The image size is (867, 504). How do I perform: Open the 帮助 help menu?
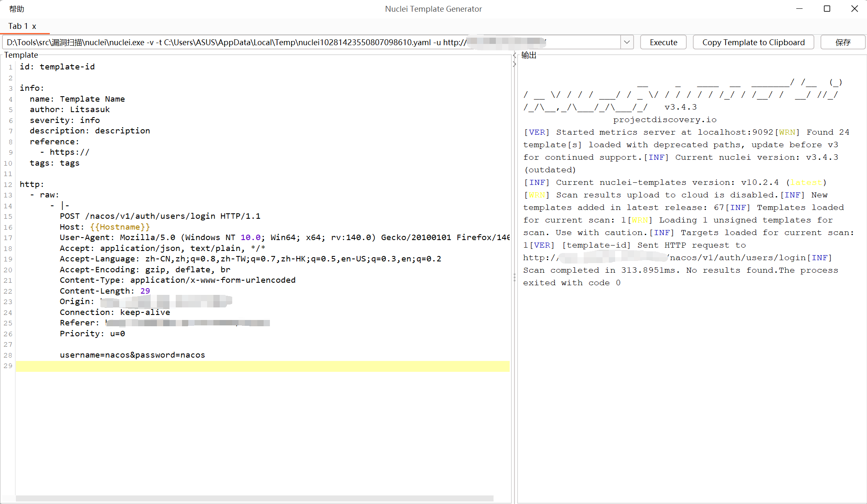click(x=17, y=9)
